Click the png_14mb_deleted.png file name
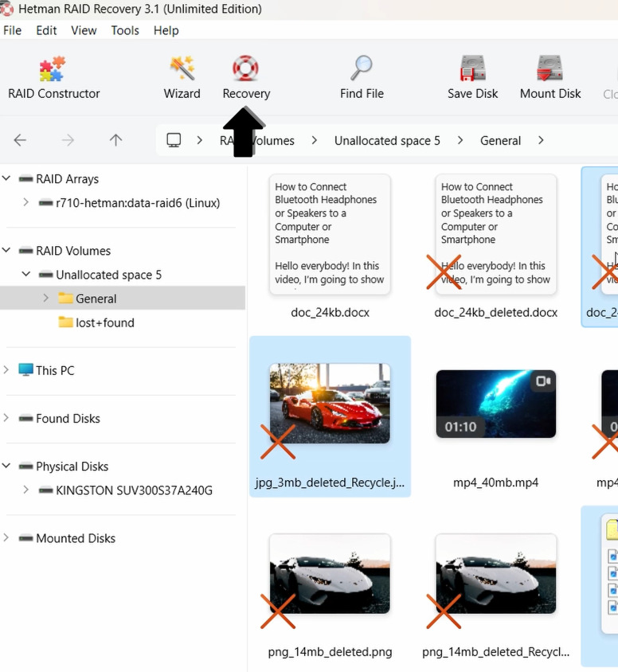The height and width of the screenshot is (672, 618). tap(330, 652)
